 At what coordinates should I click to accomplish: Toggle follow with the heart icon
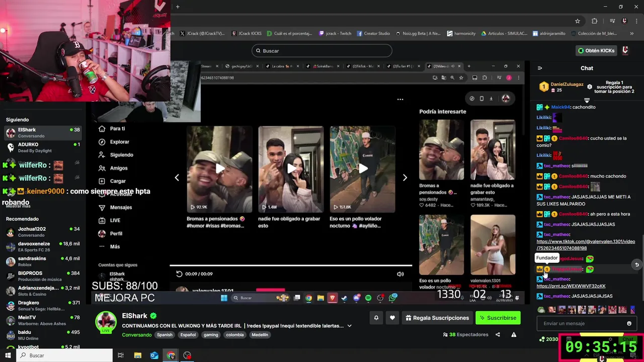click(x=392, y=318)
